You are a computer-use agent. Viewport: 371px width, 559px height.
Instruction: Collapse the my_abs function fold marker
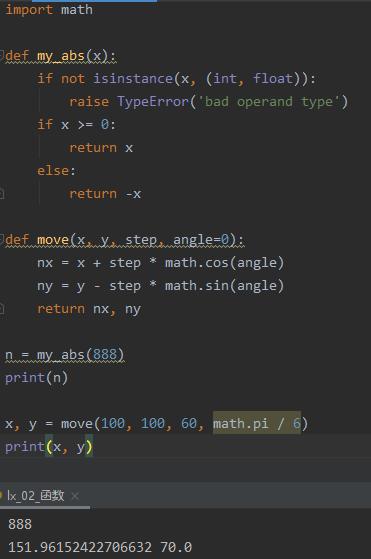click(x=2, y=56)
